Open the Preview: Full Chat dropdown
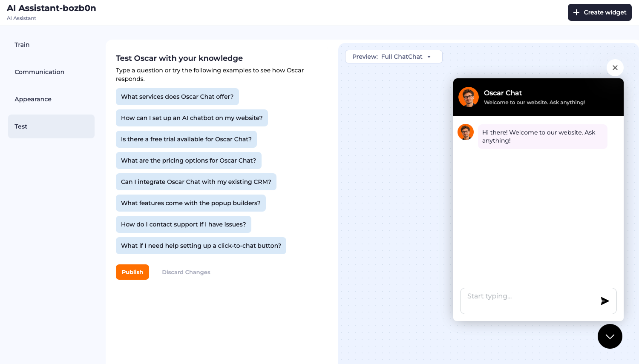This screenshot has width=639, height=364. tap(394, 57)
